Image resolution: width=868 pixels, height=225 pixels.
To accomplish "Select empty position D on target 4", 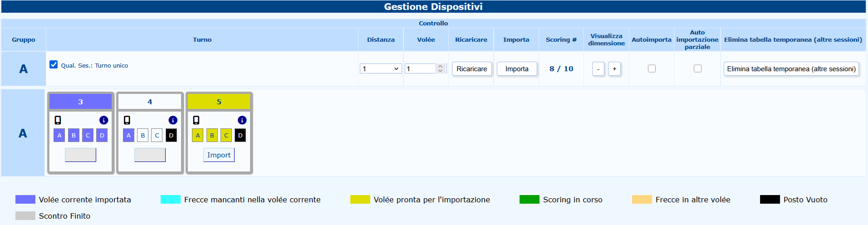I will pos(171,135).
